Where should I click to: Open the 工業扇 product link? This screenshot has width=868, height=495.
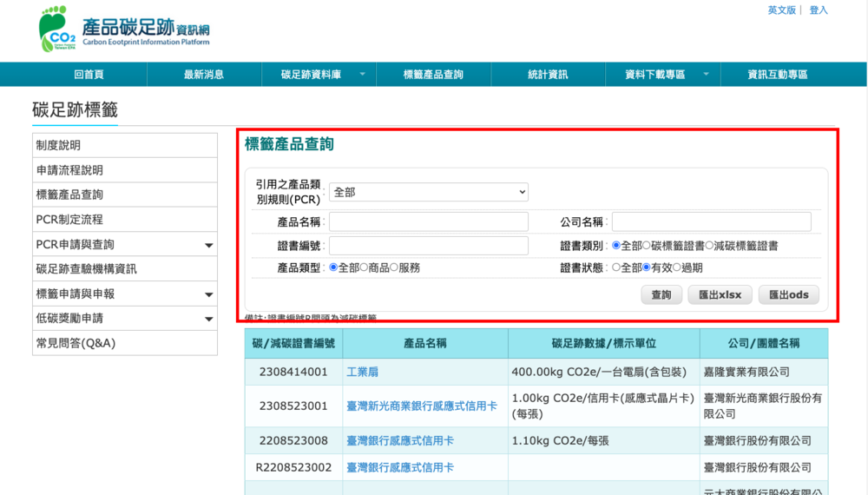(x=362, y=372)
